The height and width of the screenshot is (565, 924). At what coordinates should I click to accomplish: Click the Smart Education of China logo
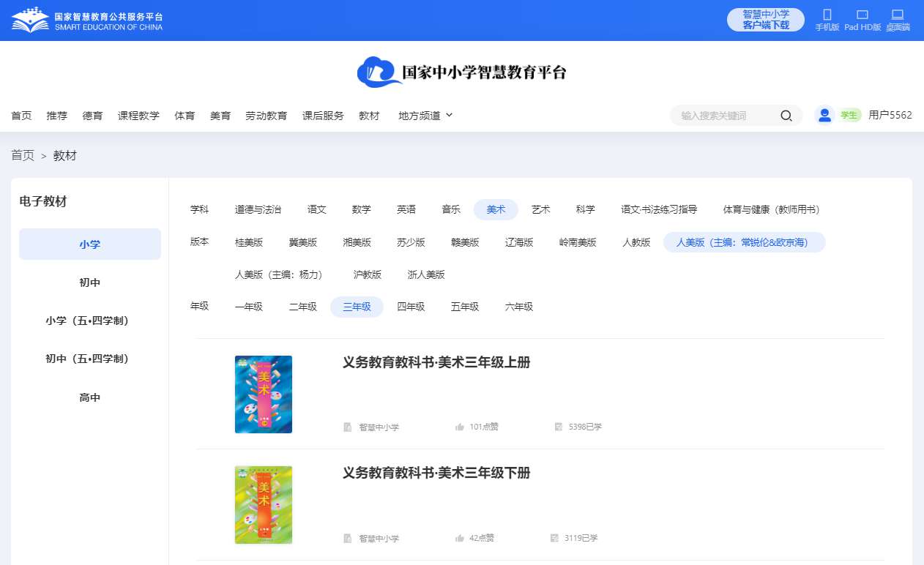[x=86, y=20]
